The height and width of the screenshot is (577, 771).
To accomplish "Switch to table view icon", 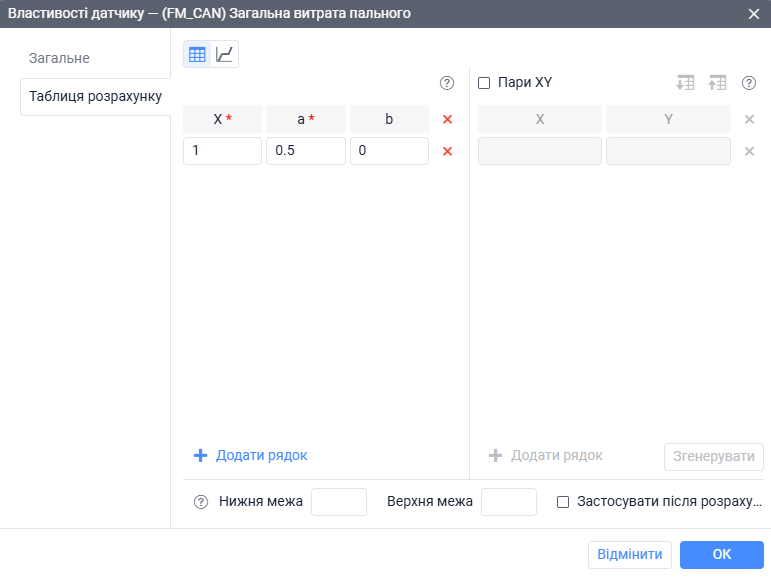I will [197, 54].
